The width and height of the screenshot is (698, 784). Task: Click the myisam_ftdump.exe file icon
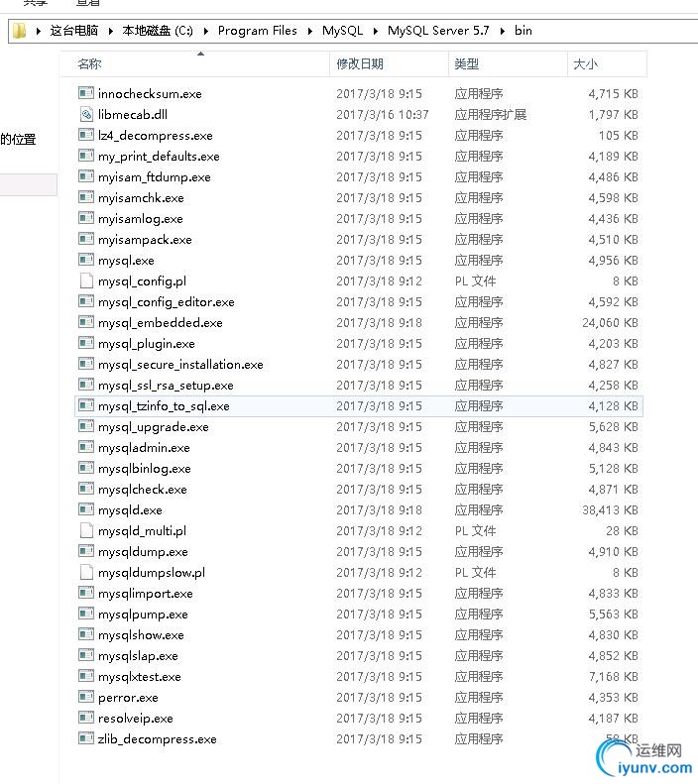[86, 176]
